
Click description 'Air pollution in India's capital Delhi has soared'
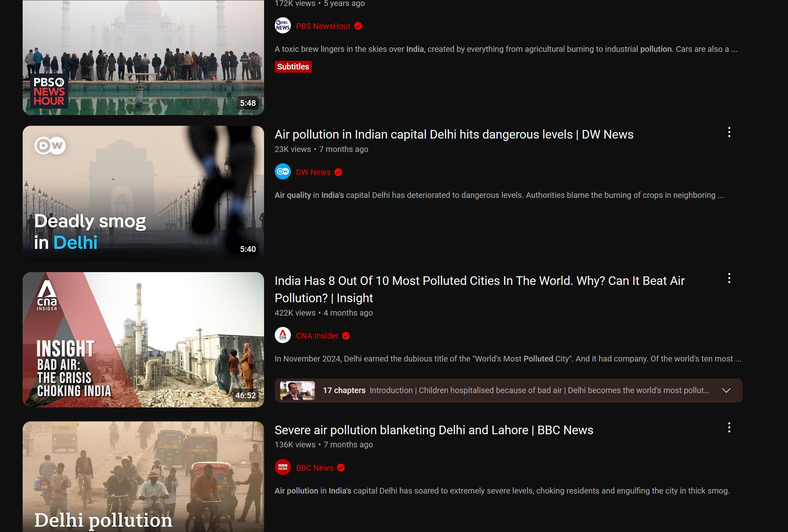[x=502, y=491]
